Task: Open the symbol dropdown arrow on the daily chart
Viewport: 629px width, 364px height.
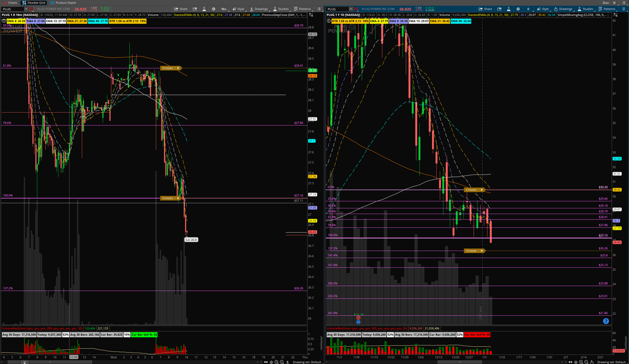Action: [351, 9]
